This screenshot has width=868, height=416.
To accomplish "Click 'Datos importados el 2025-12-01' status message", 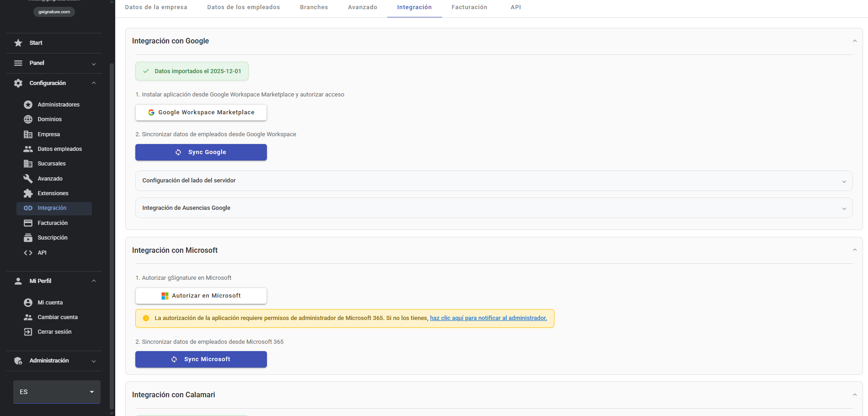I will point(192,71).
